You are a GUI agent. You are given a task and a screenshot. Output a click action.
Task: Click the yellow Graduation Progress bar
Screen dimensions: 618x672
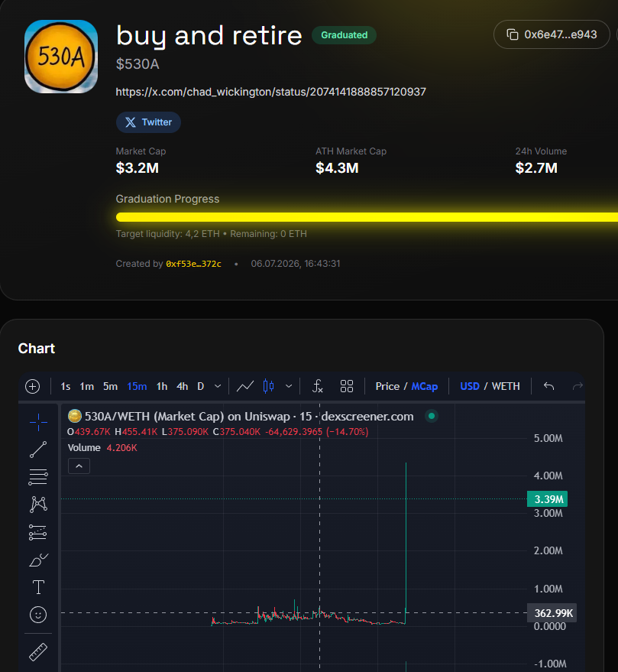click(x=367, y=217)
